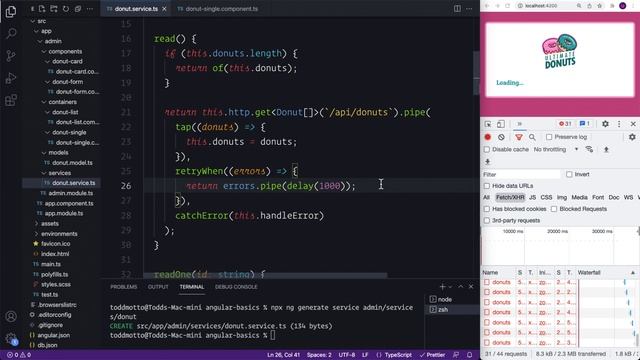The image size is (640, 360).
Task: Open the No throttling dropdown
Action: [556, 149]
